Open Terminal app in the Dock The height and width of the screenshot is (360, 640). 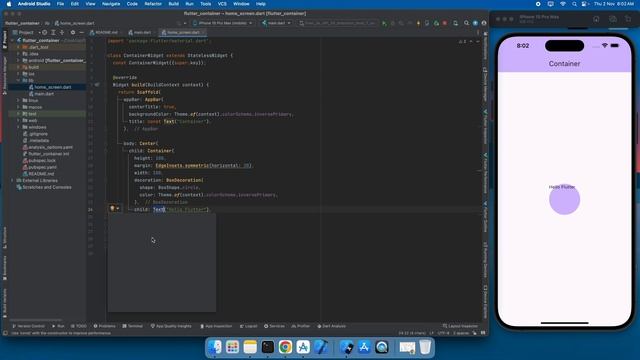click(268, 347)
